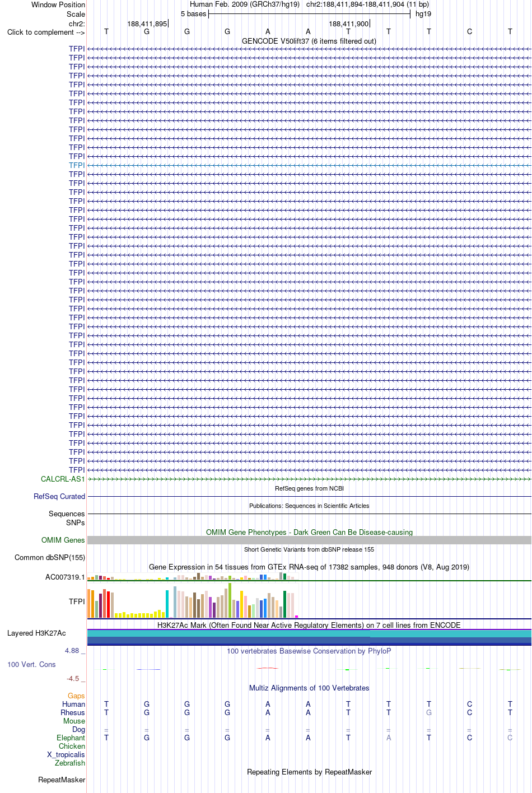532x793 pixels.
Task: Click Multiz Alignments of 100 Vertebrates title
Action: tap(309, 688)
